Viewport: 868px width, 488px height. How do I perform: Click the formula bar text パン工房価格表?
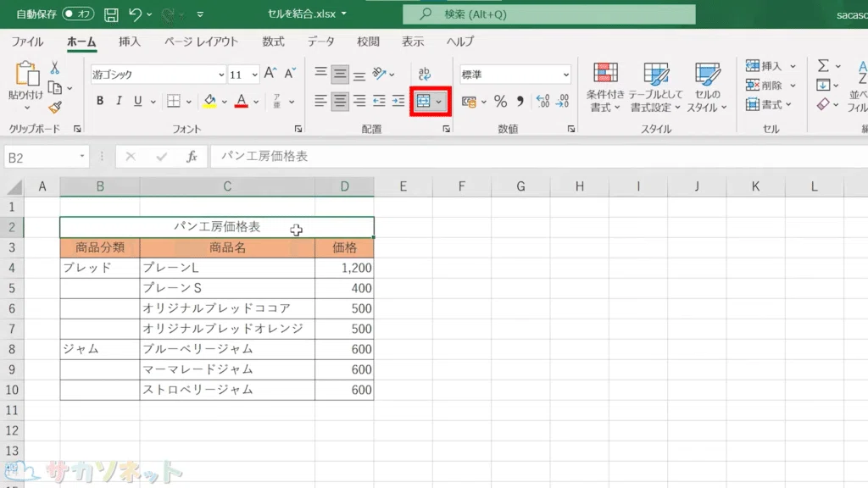(264, 157)
